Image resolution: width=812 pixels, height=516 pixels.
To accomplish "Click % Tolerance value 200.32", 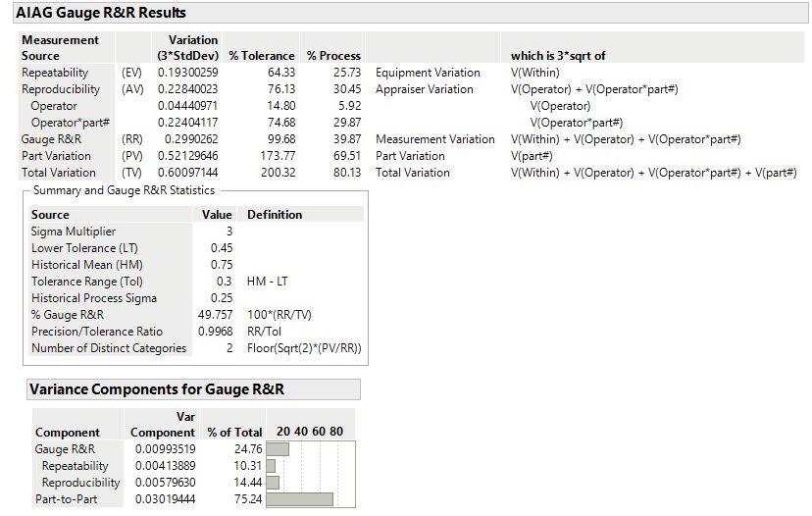I will [278, 172].
